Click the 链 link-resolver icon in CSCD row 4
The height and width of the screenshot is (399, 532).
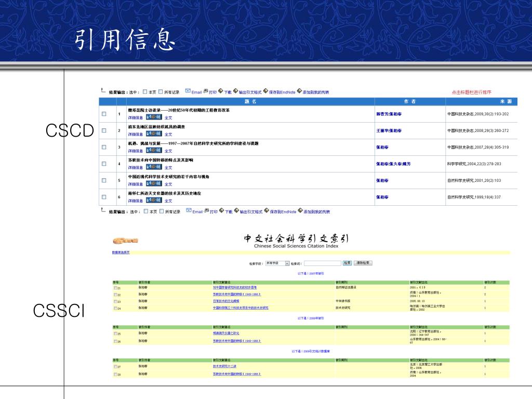[154, 167]
